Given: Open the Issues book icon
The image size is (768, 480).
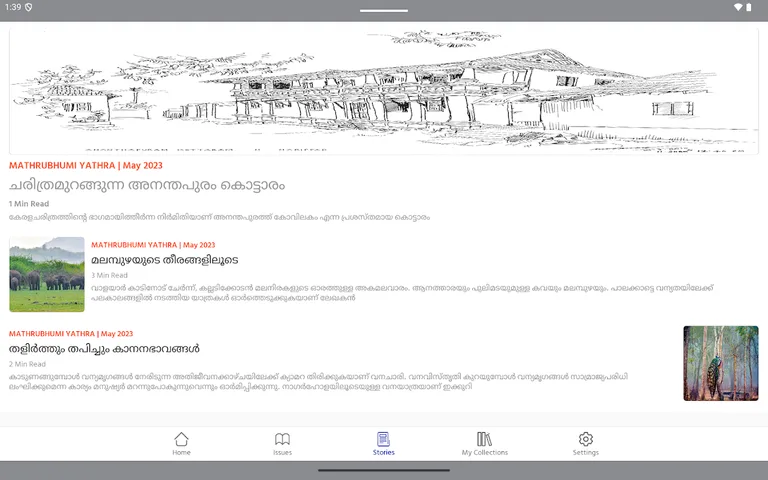Looking at the screenshot, I should coord(282,439).
